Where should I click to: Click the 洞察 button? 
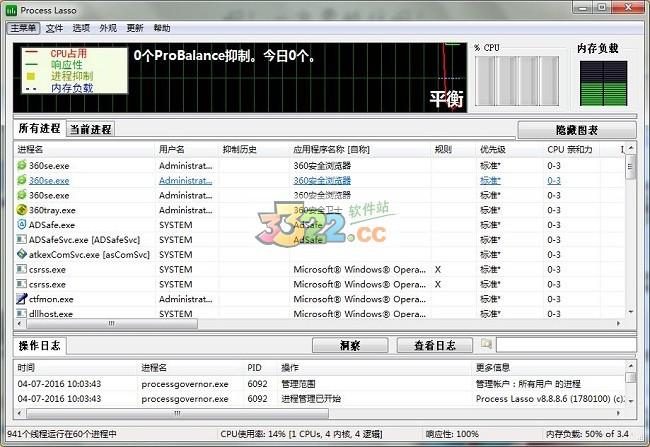coord(350,345)
